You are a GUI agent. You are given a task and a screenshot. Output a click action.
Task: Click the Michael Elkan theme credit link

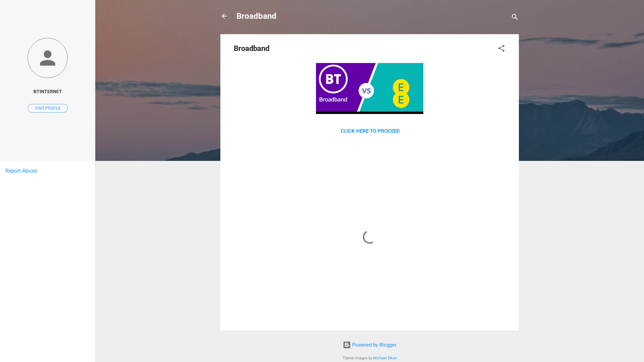[x=385, y=358]
